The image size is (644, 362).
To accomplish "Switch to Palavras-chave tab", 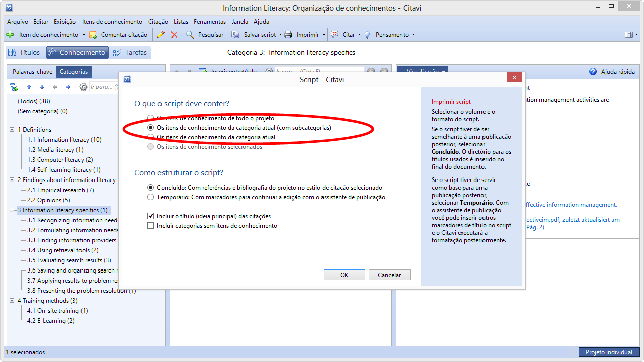I will (32, 72).
